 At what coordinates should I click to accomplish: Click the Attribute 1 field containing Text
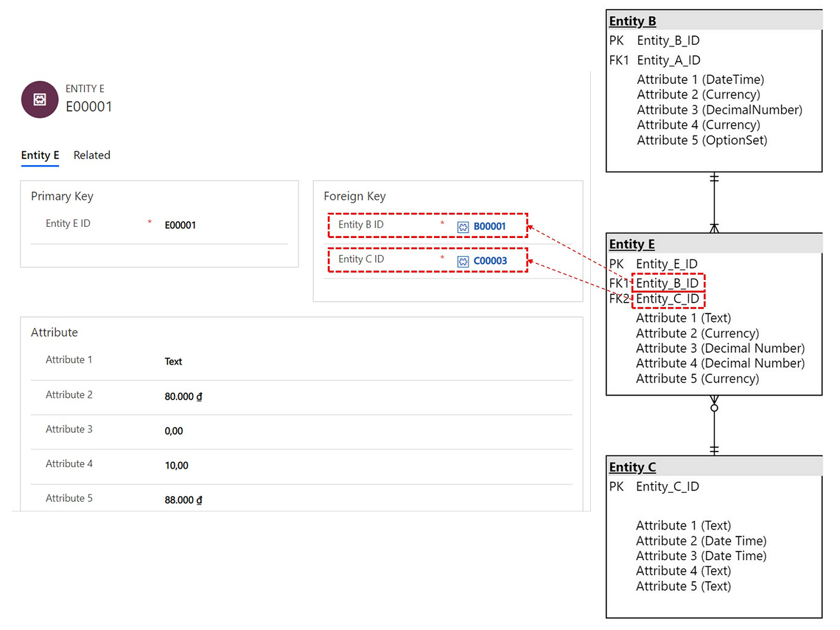[173, 362]
